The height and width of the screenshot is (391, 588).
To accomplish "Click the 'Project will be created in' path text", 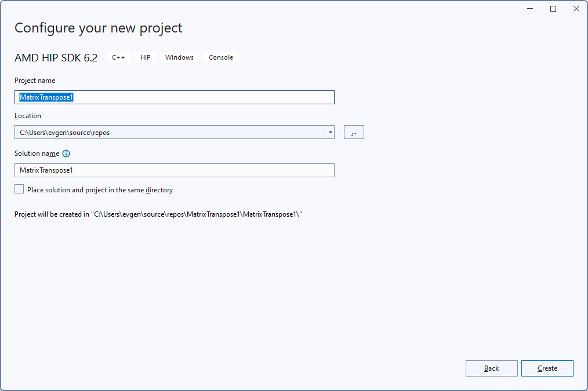I will pyautogui.click(x=158, y=214).
